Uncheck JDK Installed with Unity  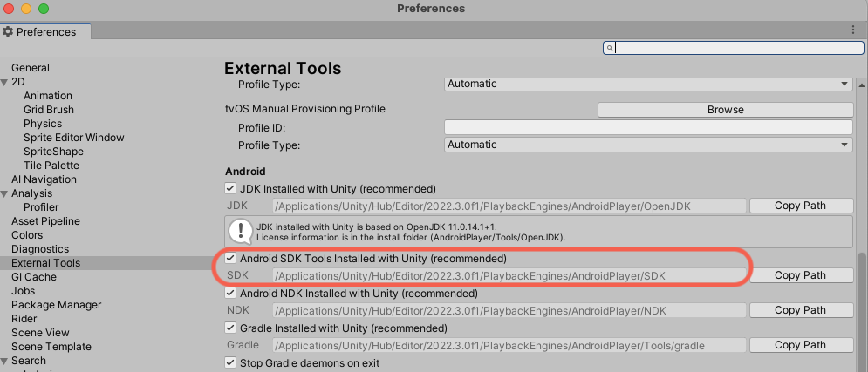click(x=230, y=188)
